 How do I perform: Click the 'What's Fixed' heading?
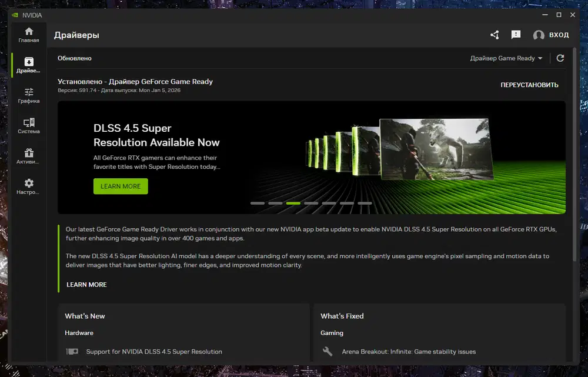[342, 316]
